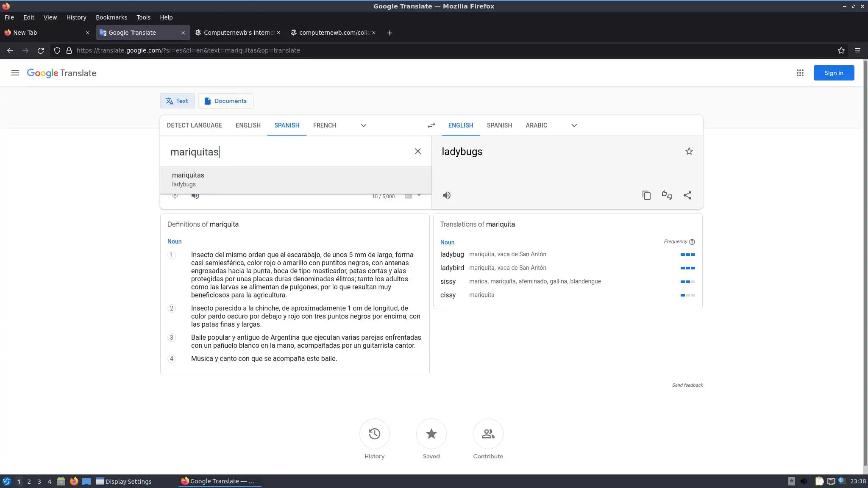This screenshot has height=488, width=868.
Task: Share the ladybugs translation
Action: 687,195
